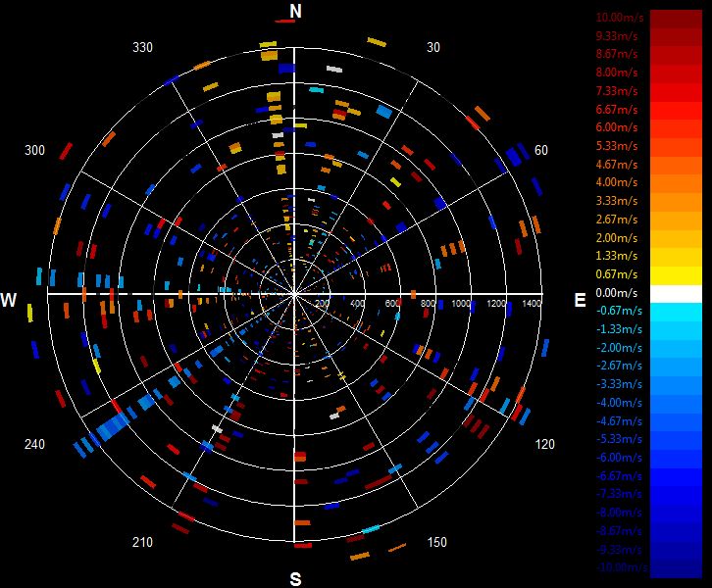Click the 3.33m/s legend label
The image size is (712, 588).
[x=617, y=201]
